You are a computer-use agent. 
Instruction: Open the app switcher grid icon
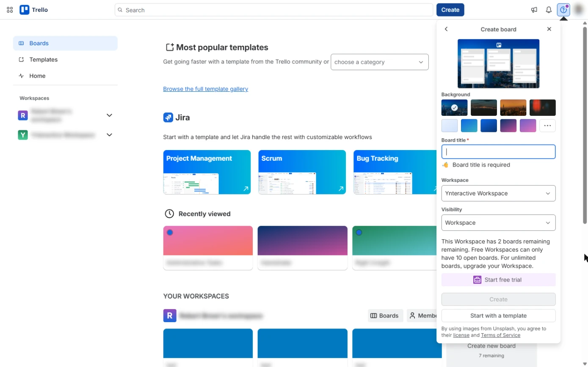point(10,10)
